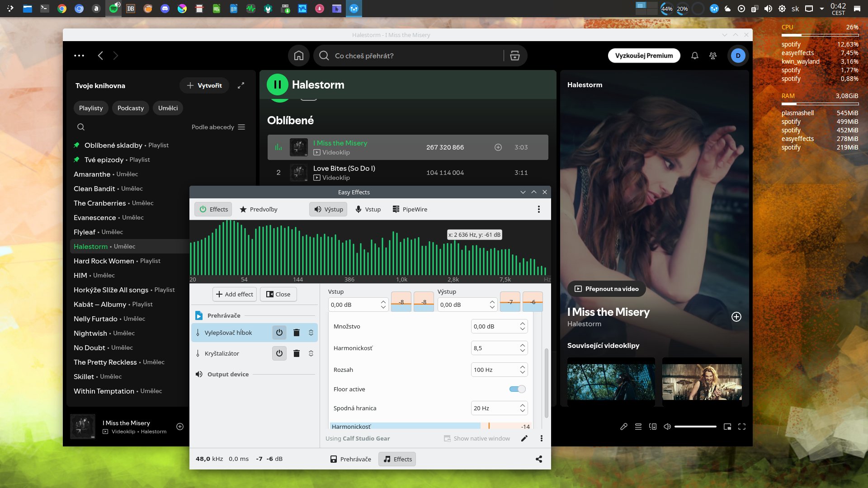The width and height of the screenshot is (868, 488).
Task: Click Přepnout na video button
Action: click(x=606, y=289)
